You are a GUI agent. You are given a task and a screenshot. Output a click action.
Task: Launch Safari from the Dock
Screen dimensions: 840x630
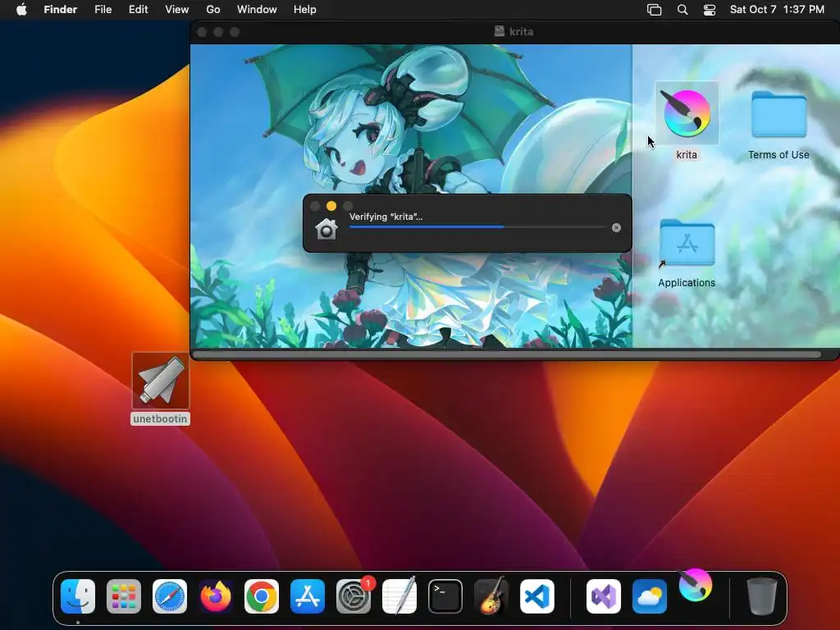[170, 596]
